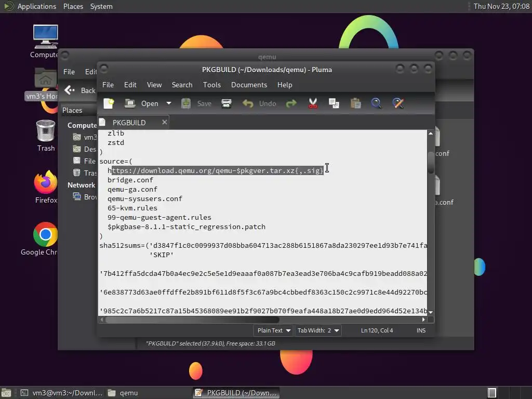Click the horizontal scrollbar thumb in editor

192,320
